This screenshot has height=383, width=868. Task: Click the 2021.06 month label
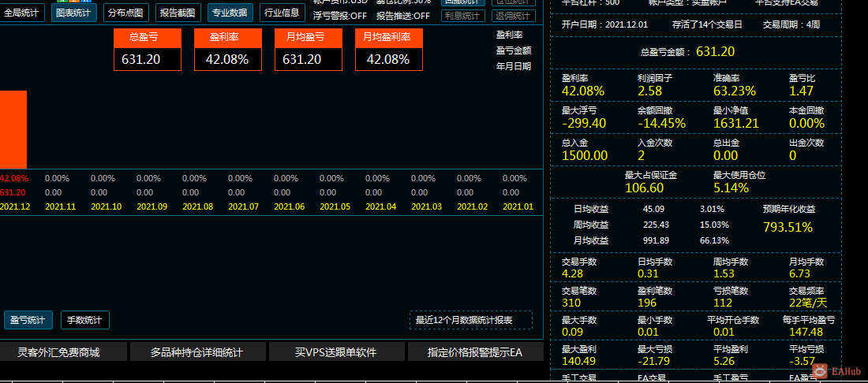[x=288, y=206]
